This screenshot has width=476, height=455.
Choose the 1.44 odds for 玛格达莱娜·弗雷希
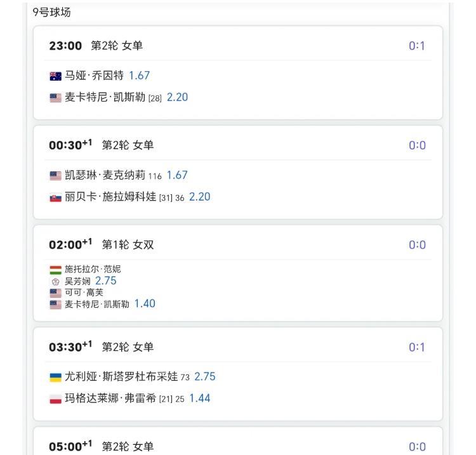[x=200, y=399]
